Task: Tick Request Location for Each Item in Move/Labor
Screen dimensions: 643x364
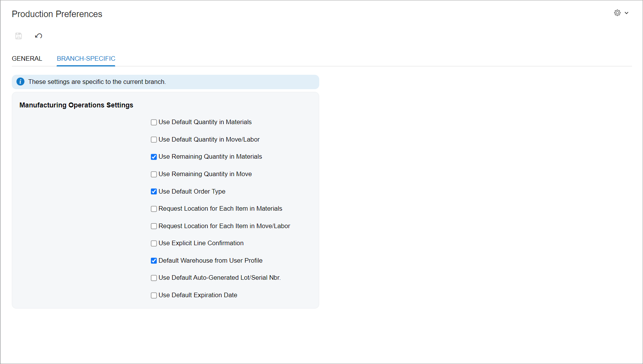Action: (154, 226)
